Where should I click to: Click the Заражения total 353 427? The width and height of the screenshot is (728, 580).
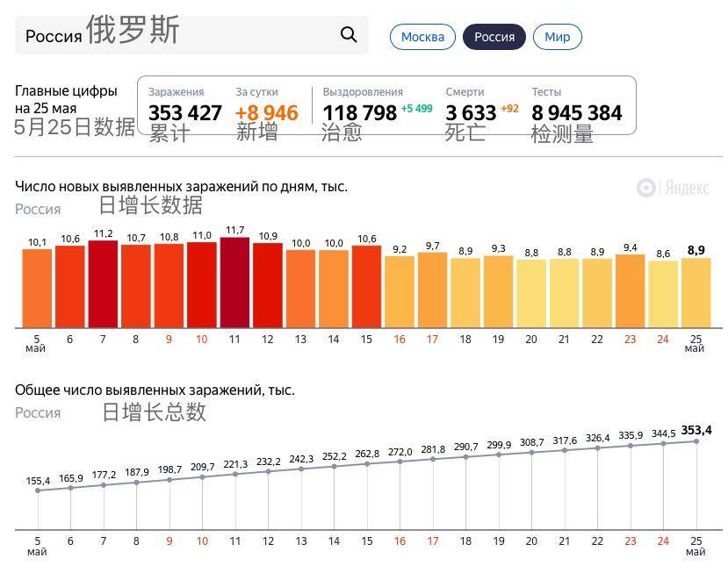(x=184, y=112)
